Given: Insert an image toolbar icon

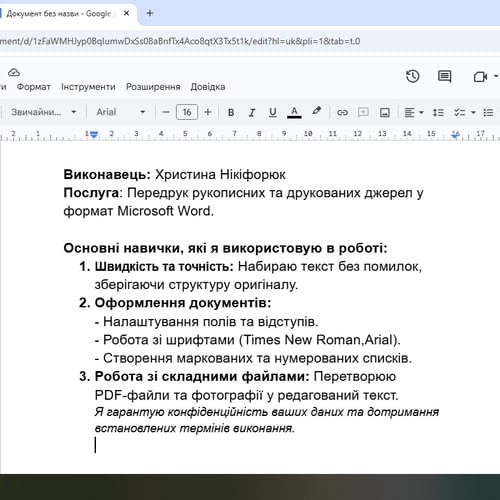Looking at the screenshot, I should click(385, 112).
